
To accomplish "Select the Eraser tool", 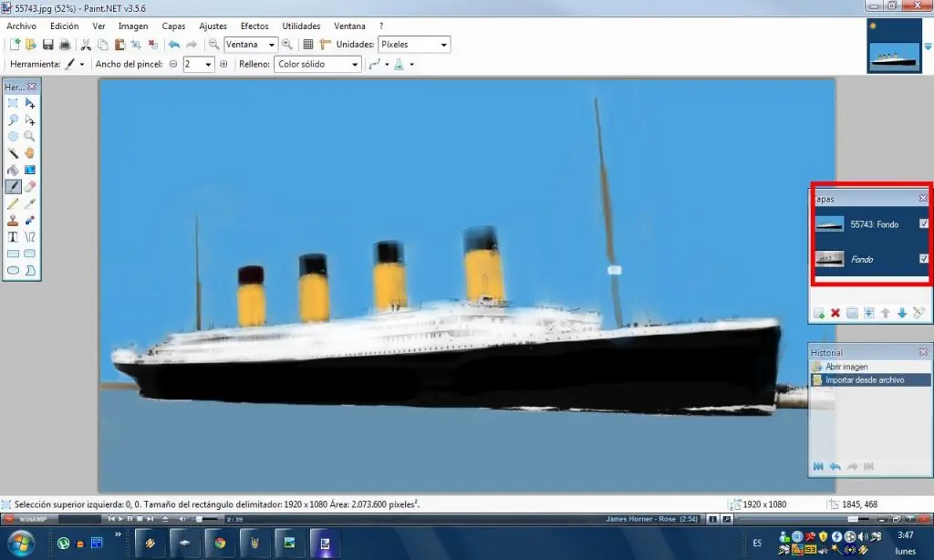I will (x=30, y=186).
